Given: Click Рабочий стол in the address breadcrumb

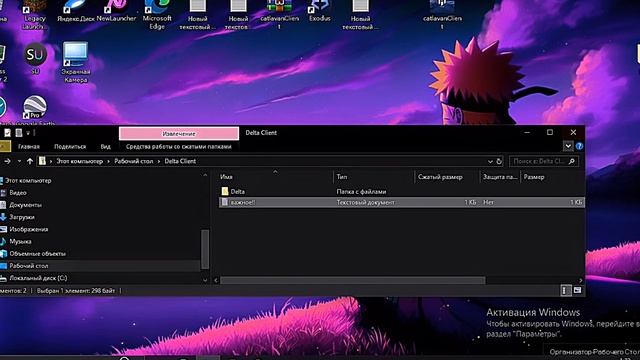Looking at the screenshot, I should [133, 161].
